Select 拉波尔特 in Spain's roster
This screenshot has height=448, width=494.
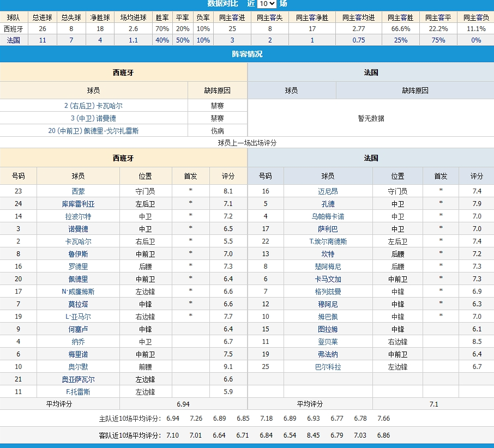click(x=77, y=216)
